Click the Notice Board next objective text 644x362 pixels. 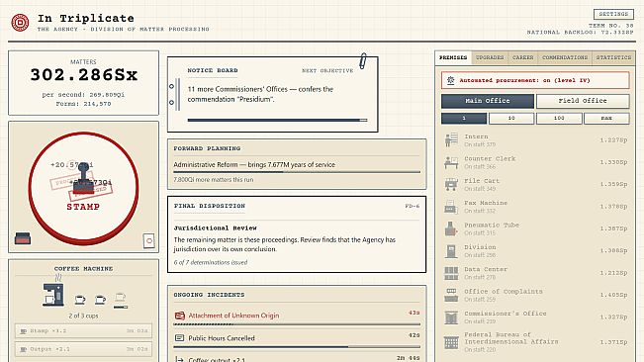260,94
